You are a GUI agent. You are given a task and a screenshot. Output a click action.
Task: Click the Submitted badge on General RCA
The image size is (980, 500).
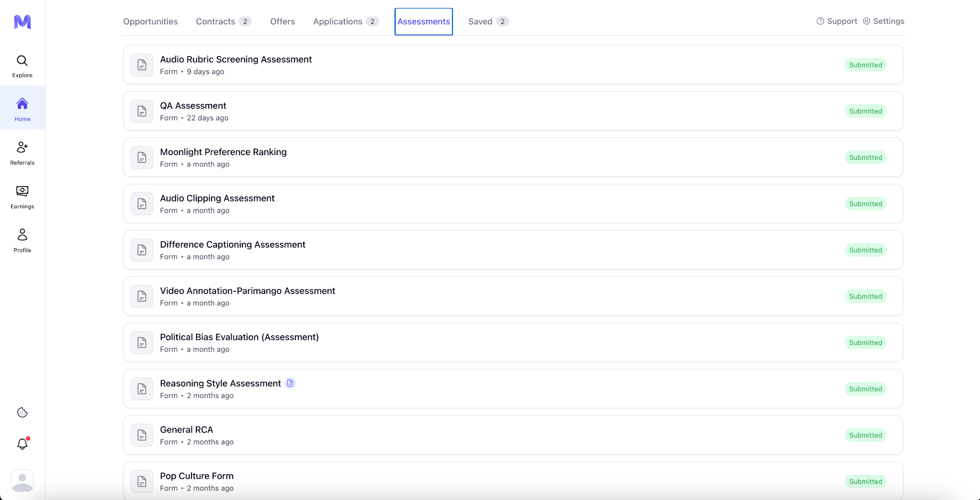pyautogui.click(x=866, y=435)
